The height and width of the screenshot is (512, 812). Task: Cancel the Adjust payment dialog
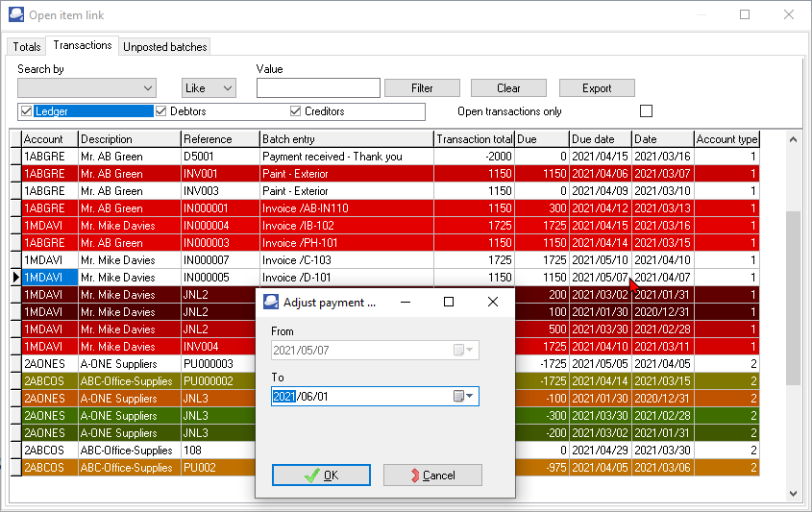[432, 475]
